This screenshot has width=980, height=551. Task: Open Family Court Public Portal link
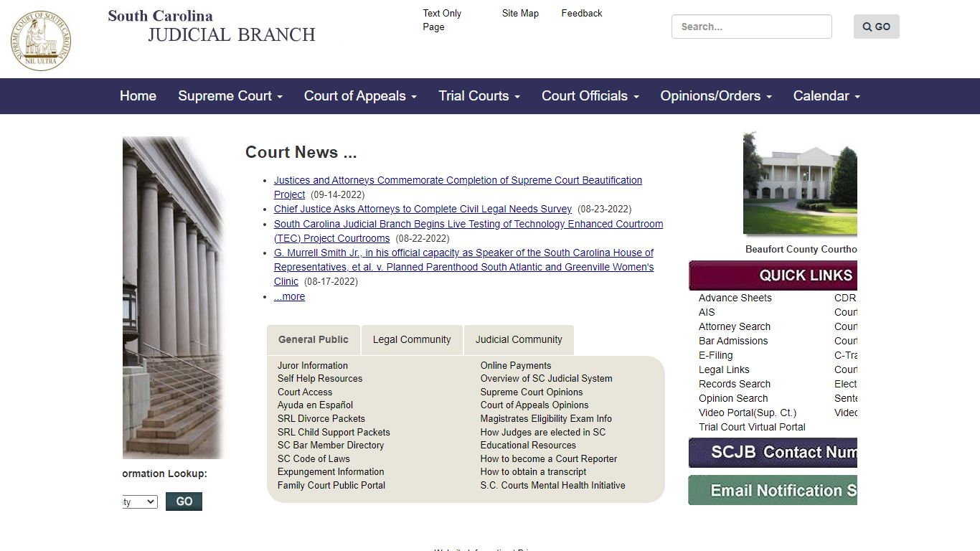[331, 486]
